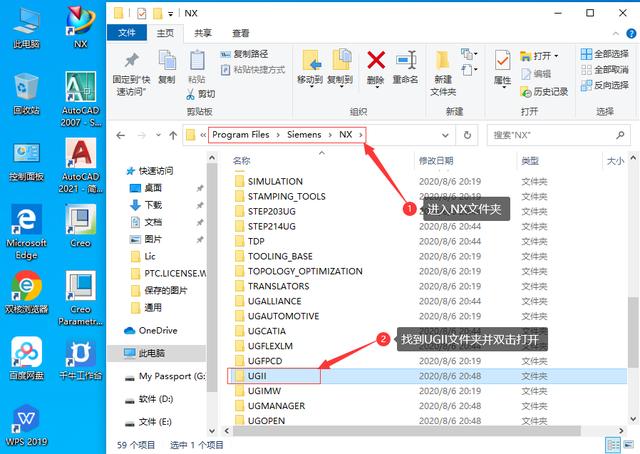Image resolution: width=640 pixels, height=454 pixels.
Task: Collapse the ribbon with chevron
Action: click(616, 33)
